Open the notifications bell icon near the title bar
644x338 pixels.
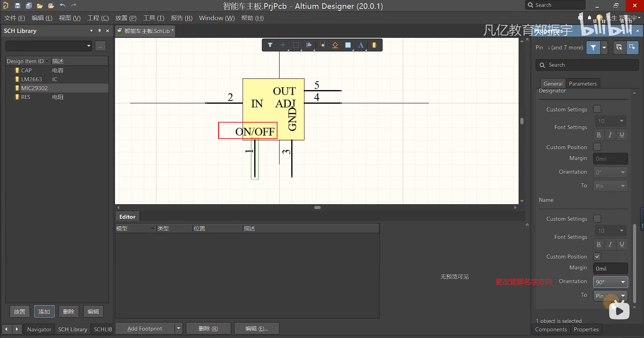589,17
